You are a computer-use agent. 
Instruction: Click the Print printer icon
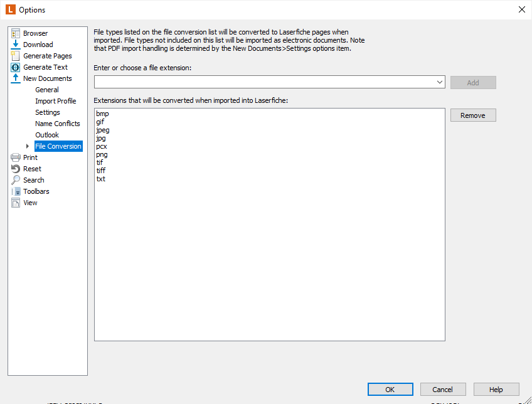point(16,157)
